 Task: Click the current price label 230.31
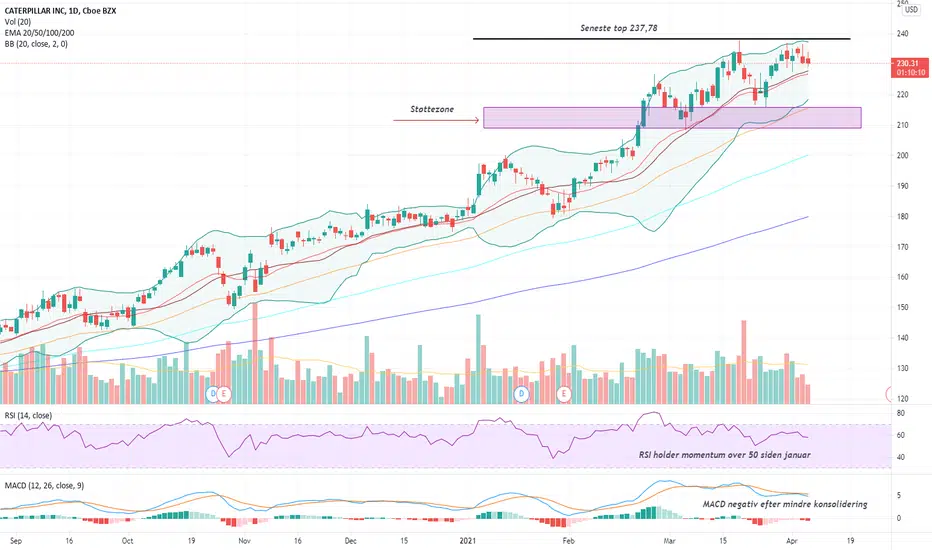point(909,63)
